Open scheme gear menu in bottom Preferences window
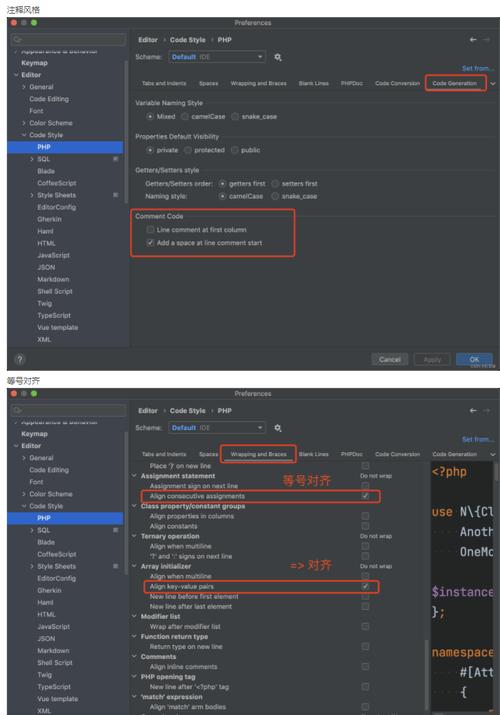The width and height of the screenshot is (500, 715). 278,428
